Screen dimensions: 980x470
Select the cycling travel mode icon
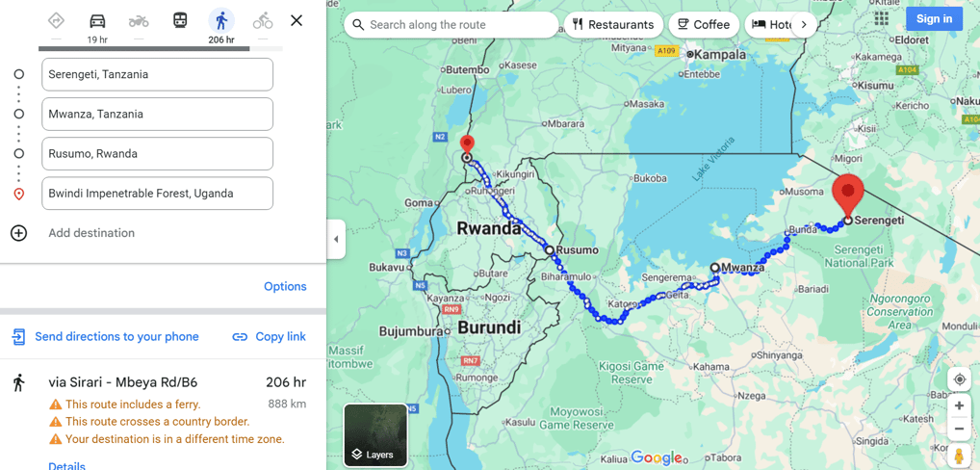(263, 21)
